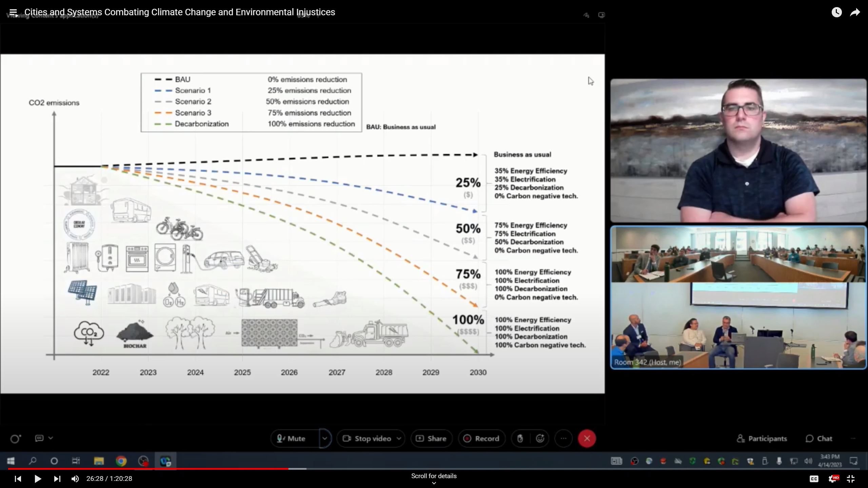The width and height of the screenshot is (868, 488).
Task: Open Windows taskbar search
Action: pyautogui.click(x=33, y=461)
